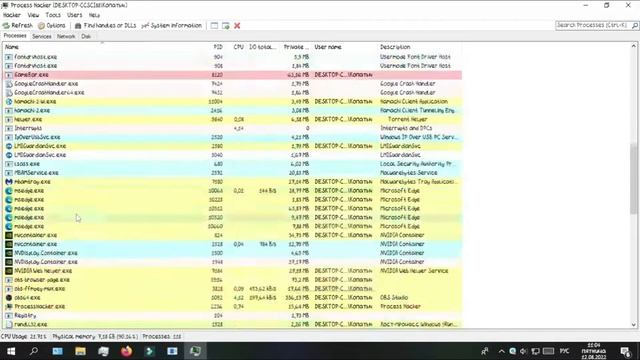Image resolution: width=640 pixels, height=360 pixels.
Task: Select the IpOverUsbSvc.exe process icon
Action: coord(9,137)
